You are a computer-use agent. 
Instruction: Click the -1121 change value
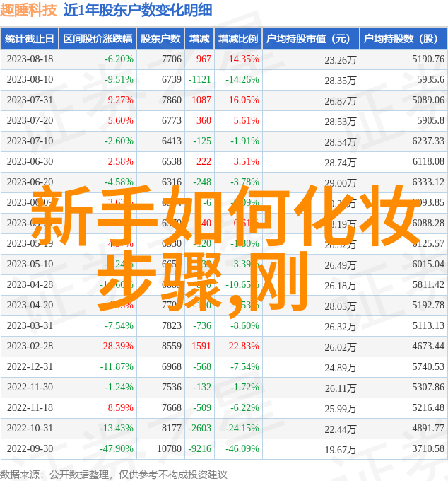(x=200, y=79)
